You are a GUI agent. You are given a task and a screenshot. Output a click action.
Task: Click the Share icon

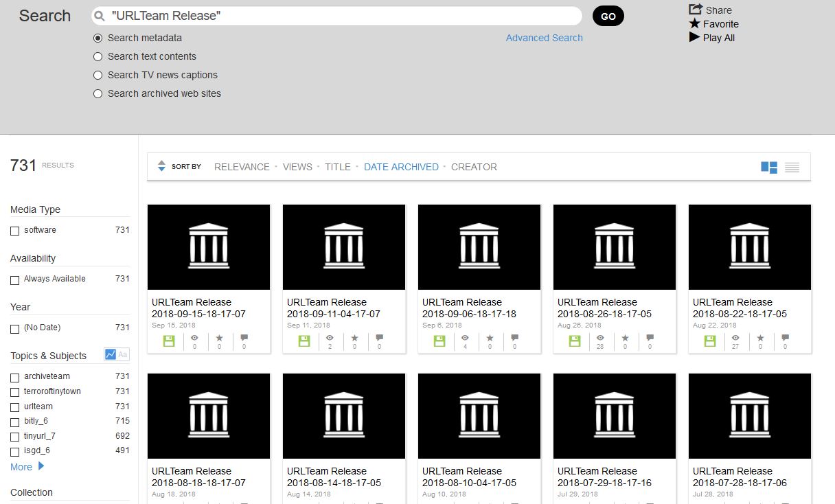[695, 10]
